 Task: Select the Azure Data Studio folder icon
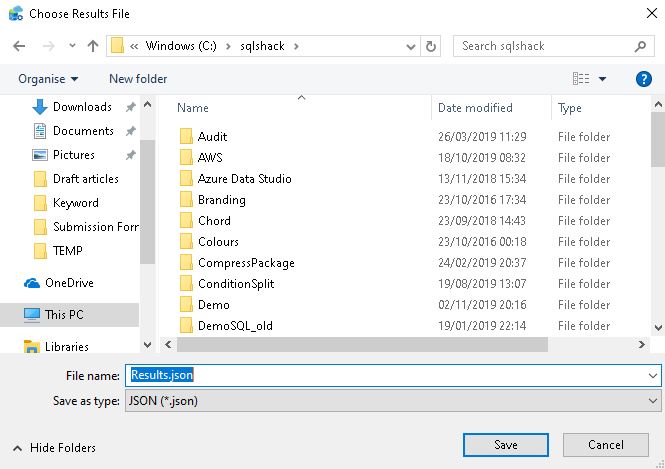[186, 179]
